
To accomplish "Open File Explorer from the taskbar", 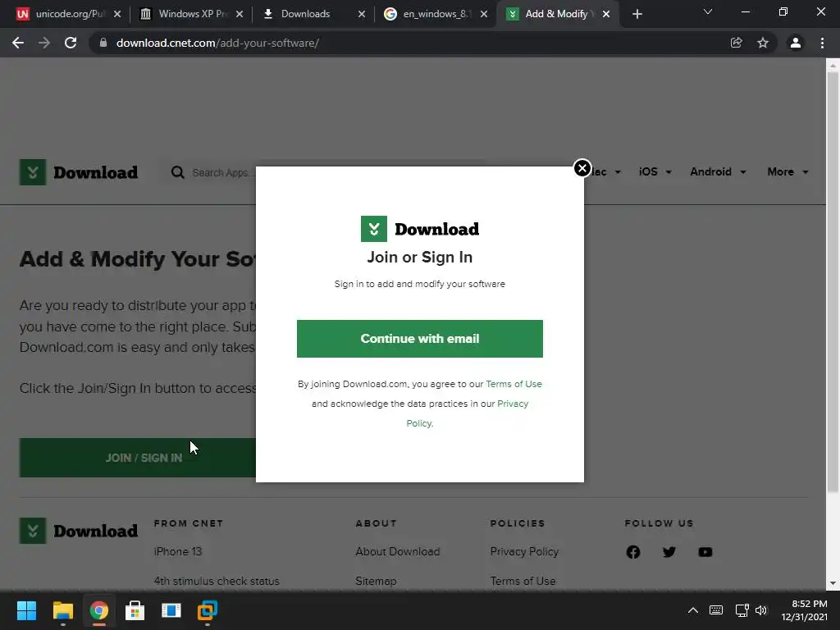I will tap(62, 610).
